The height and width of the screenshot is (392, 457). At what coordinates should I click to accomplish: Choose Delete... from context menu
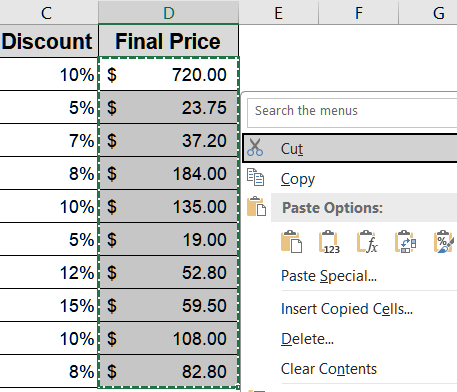pos(307,339)
